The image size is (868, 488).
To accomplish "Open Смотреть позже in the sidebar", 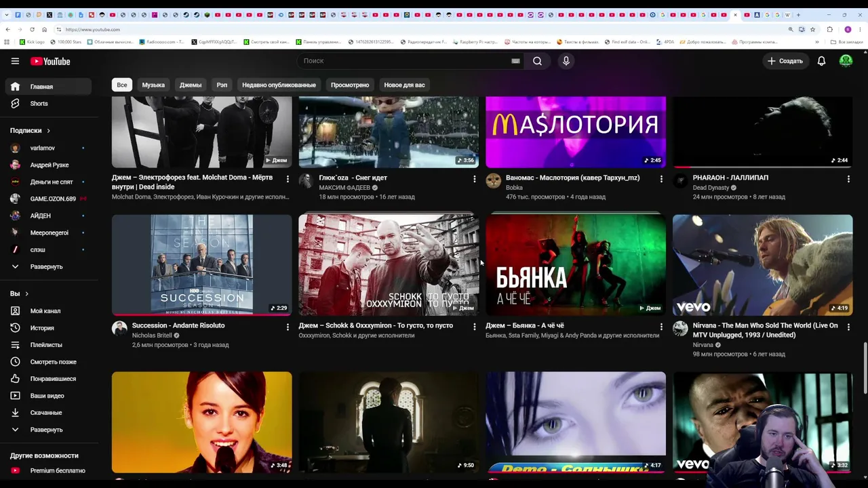I will pos(48,362).
